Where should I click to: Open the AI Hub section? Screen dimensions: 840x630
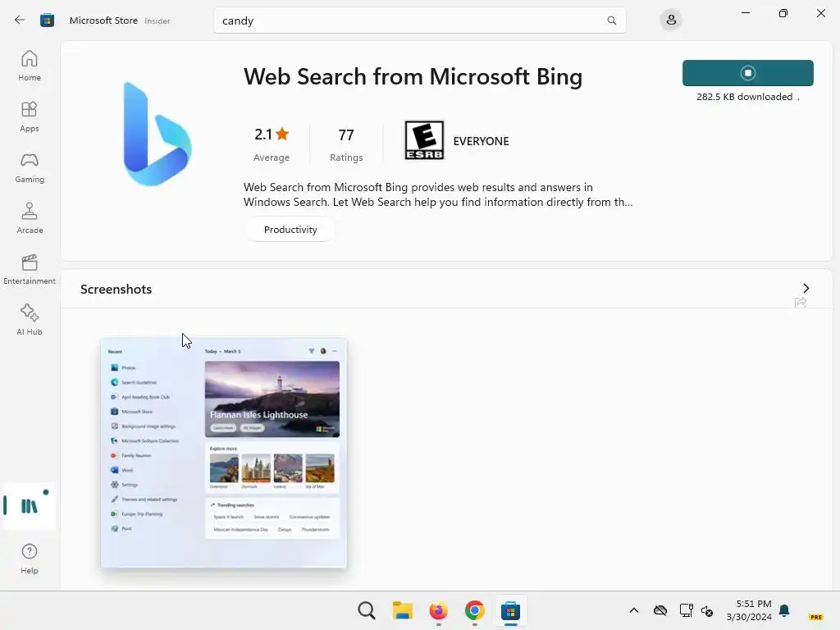pyautogui.click(x=30, y=321)
